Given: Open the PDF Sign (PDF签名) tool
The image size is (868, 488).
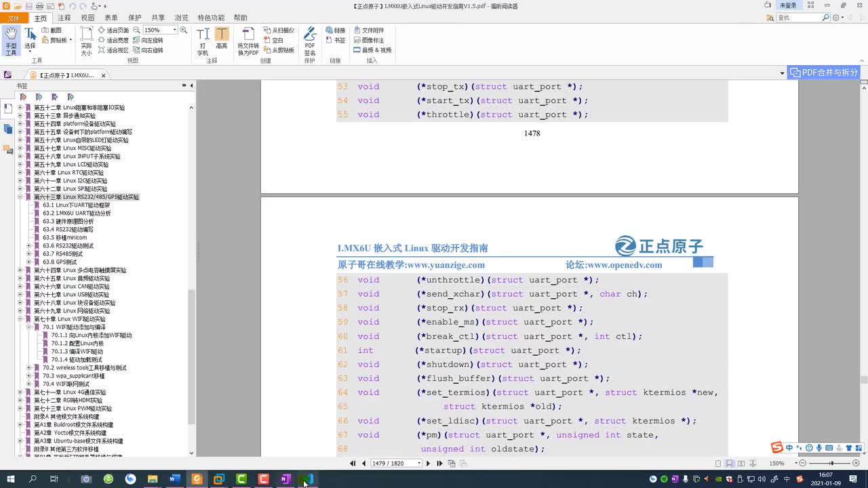Looking at the screenshot, I should click(x=310, y=41).
